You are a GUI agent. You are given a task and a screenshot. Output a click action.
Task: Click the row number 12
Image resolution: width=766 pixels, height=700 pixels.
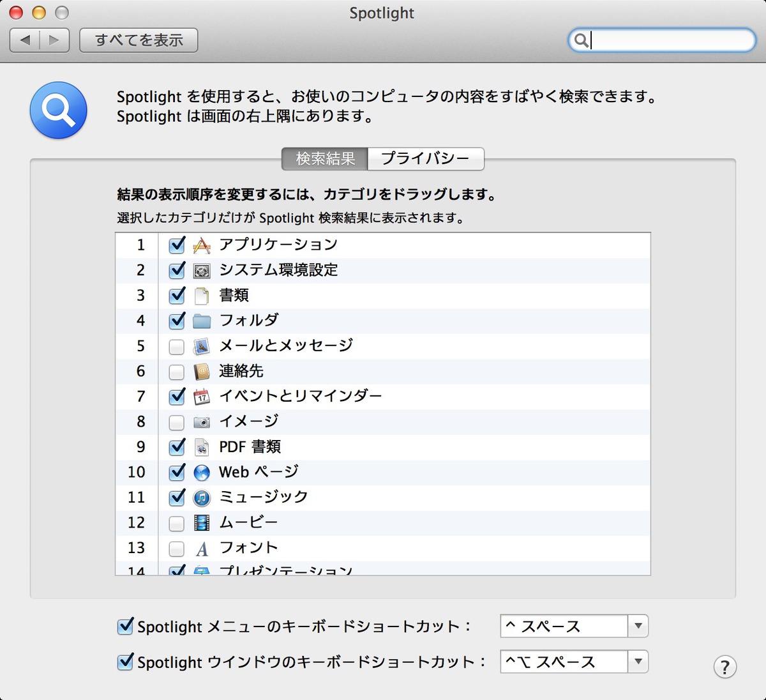tap(137, 522)
